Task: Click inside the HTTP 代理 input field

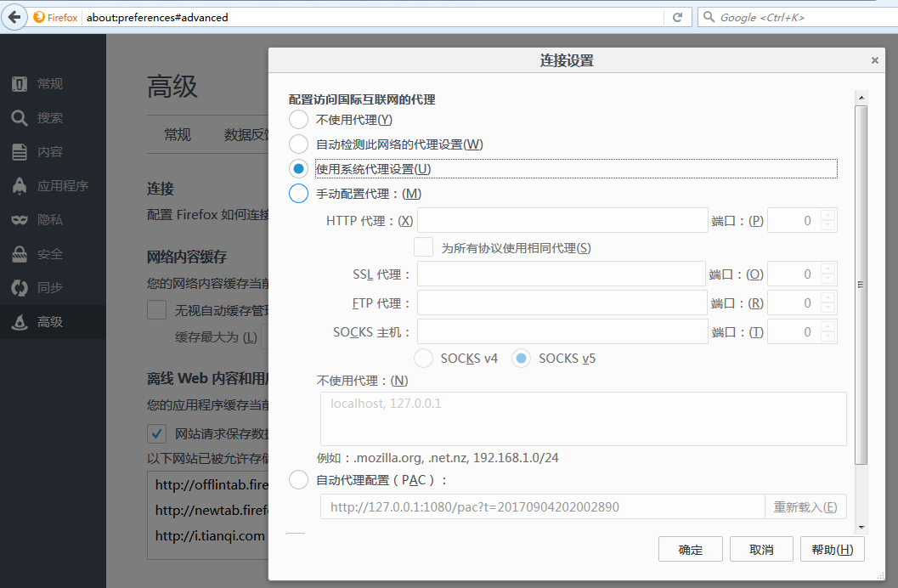Action: click(x=561, y=220)
